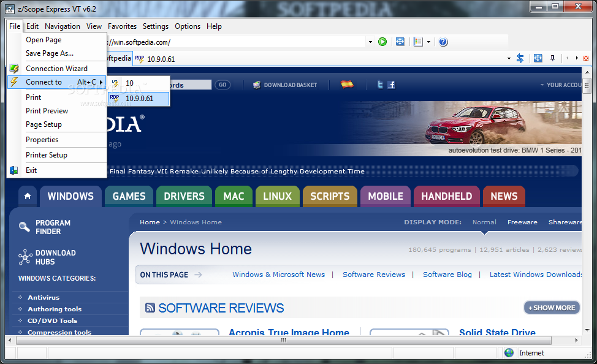Click the Antivirus category link

tap(44, 297)
